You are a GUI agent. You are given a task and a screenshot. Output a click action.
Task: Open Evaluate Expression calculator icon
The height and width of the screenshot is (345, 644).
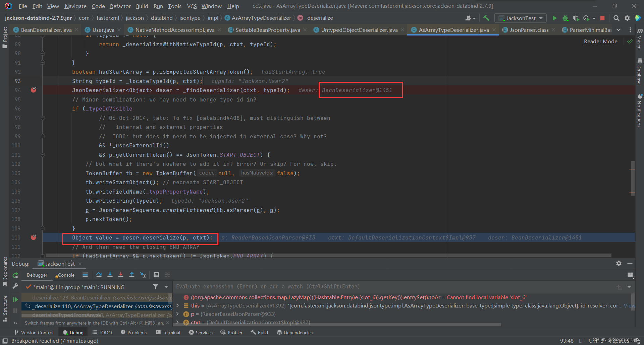[x=156, y=275]
